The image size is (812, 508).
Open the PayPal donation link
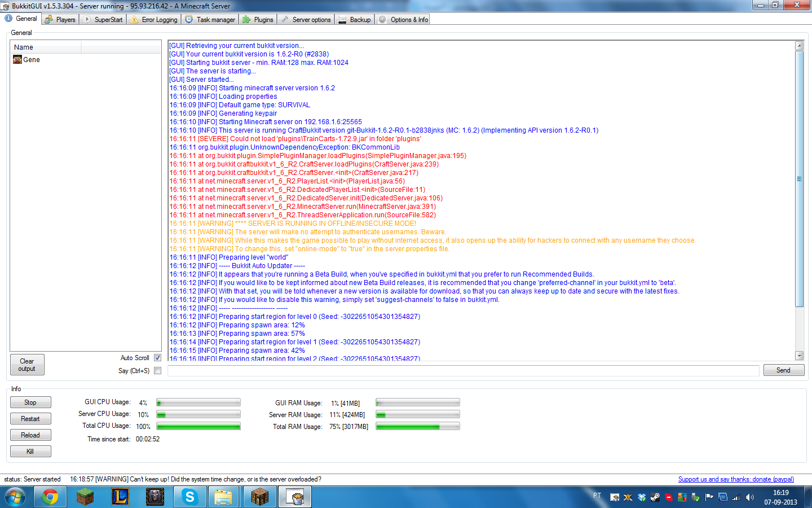point(735,479)
